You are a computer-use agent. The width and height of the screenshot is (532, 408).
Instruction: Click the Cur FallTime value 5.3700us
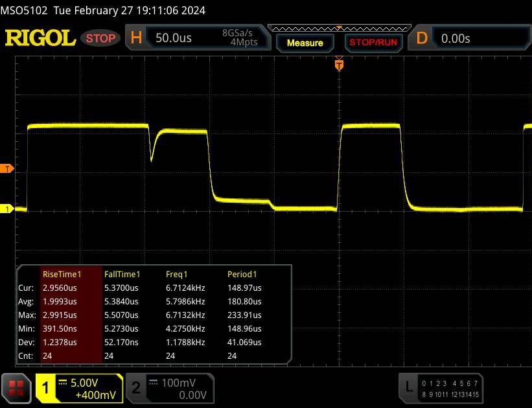(121, 288)
